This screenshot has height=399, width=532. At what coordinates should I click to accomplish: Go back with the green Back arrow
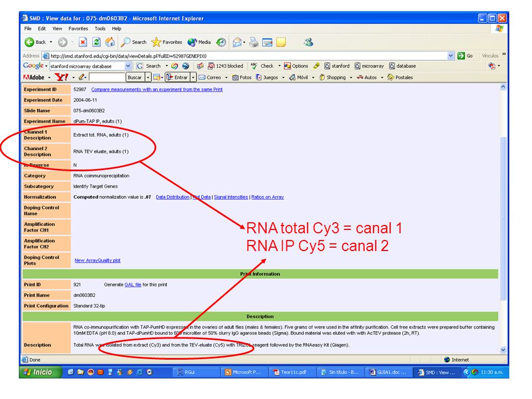pos(35,42)
